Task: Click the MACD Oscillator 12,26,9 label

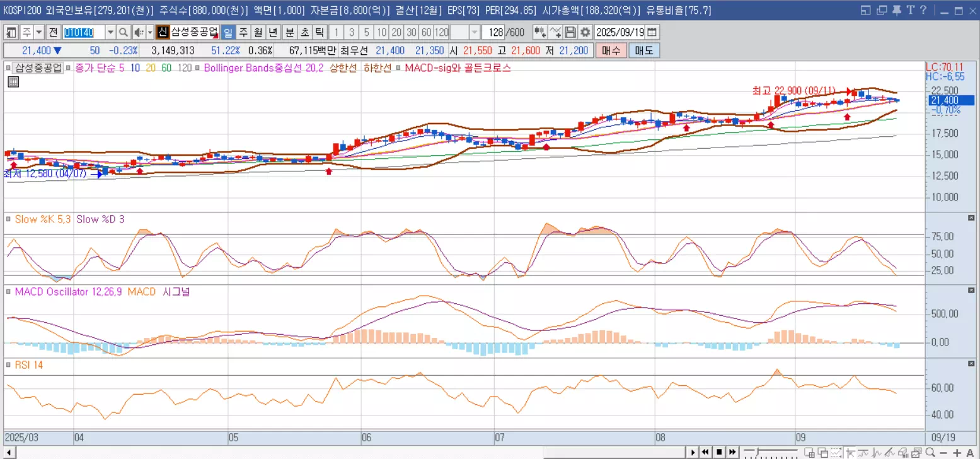Action: 68,292
